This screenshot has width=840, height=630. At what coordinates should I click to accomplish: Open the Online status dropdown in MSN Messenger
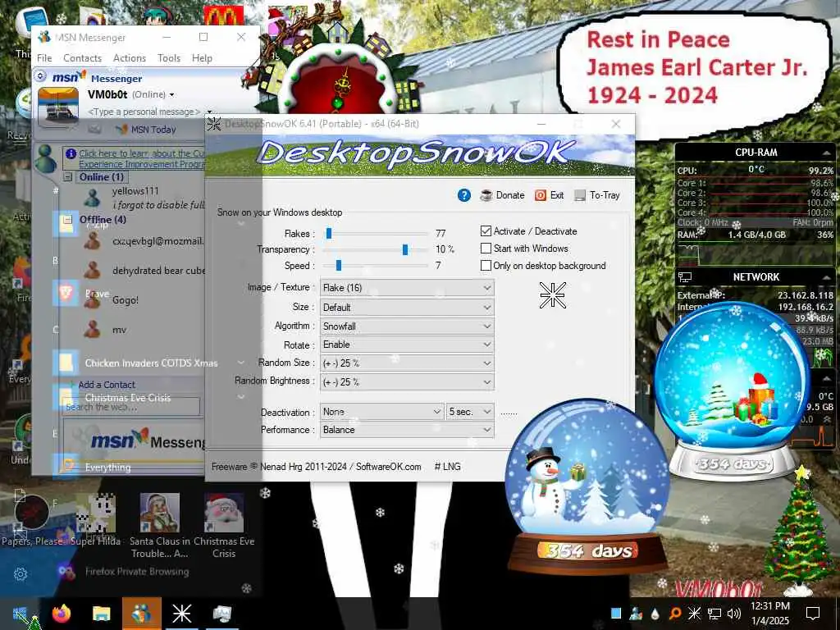pyautogui.click(x=153, y=94)
